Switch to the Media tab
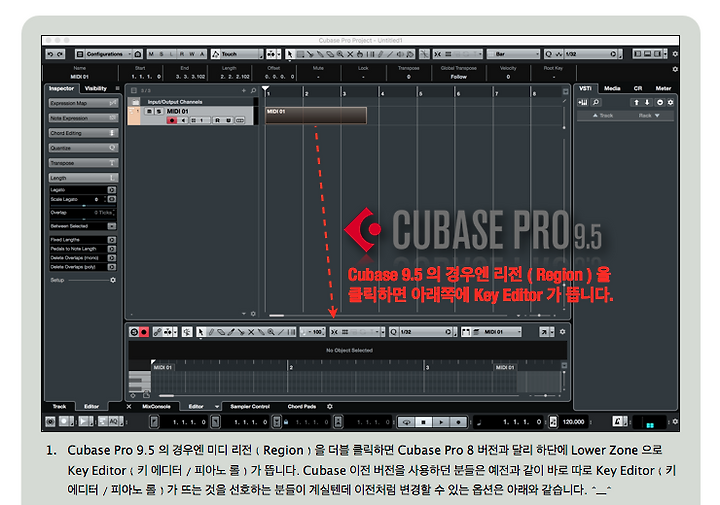The image size is (720, 505). (612, 89)
